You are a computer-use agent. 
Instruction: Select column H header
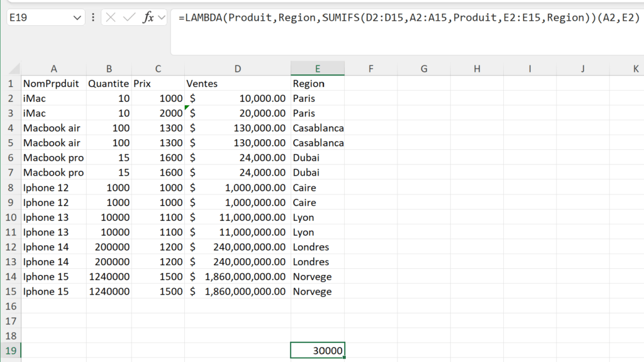click(x=477, y=69)
